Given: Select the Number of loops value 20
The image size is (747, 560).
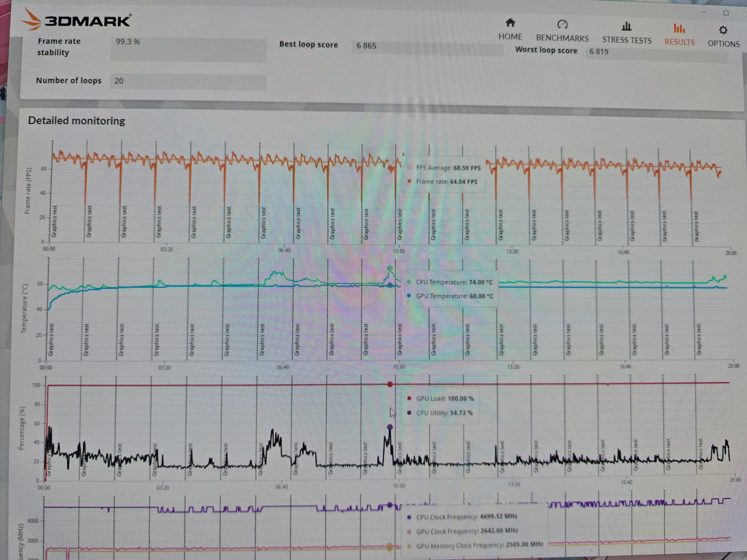Looking at the screenshot, I should point(119,81).
